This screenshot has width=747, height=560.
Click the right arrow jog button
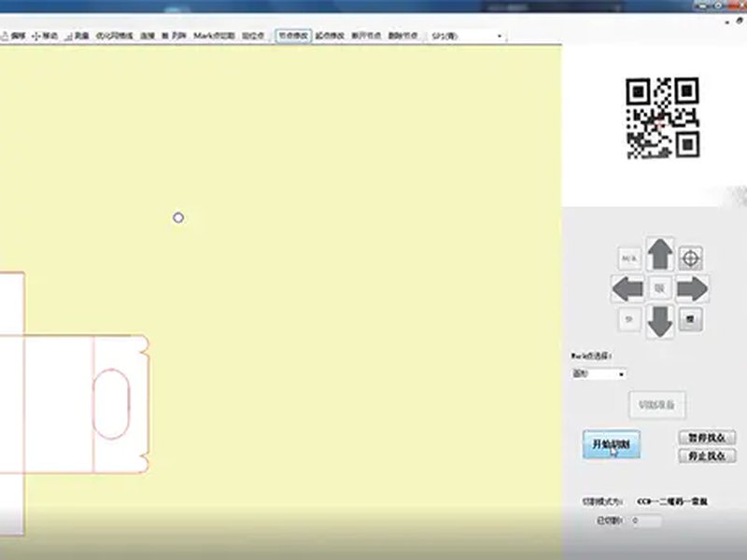coord(692,288)
